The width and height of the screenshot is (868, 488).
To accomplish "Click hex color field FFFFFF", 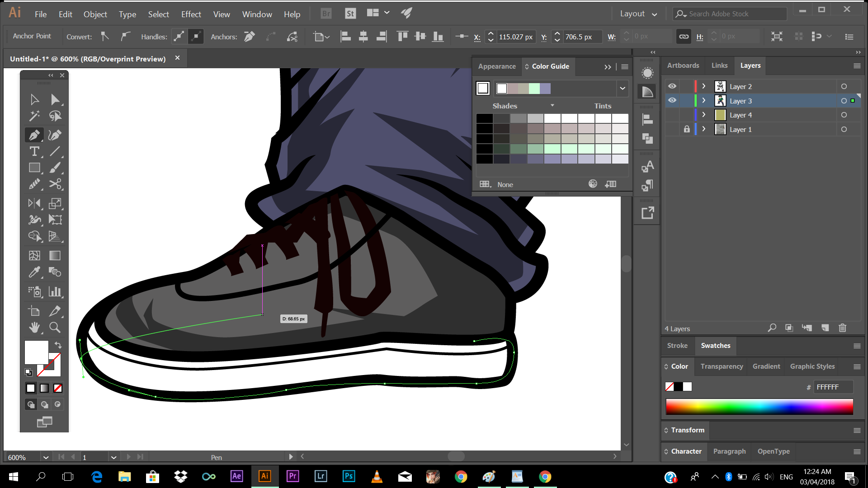I will pyautogui.click(x=833, y=387).
